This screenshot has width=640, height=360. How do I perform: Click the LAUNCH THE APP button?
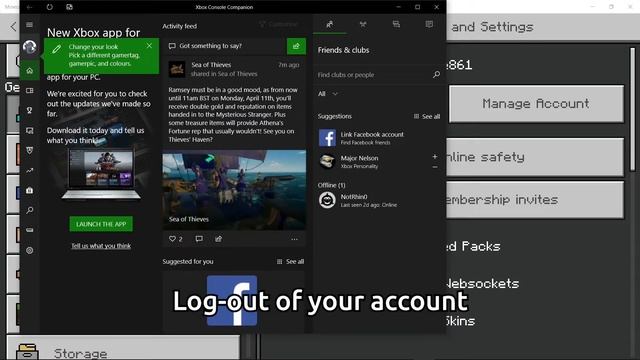tap(101, 224)
